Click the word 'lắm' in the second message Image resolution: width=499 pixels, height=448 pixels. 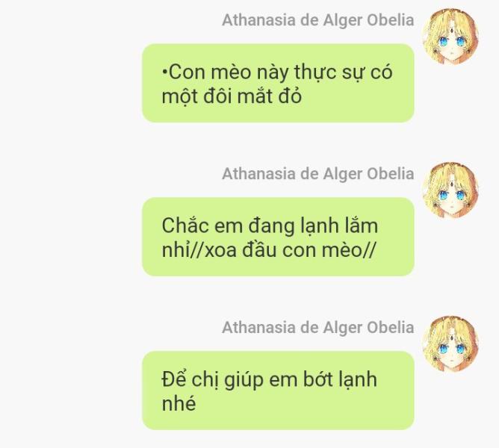362,225
